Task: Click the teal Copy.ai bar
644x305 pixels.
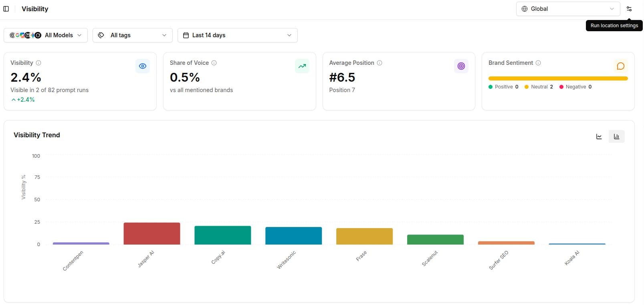Action: (223, 235)
